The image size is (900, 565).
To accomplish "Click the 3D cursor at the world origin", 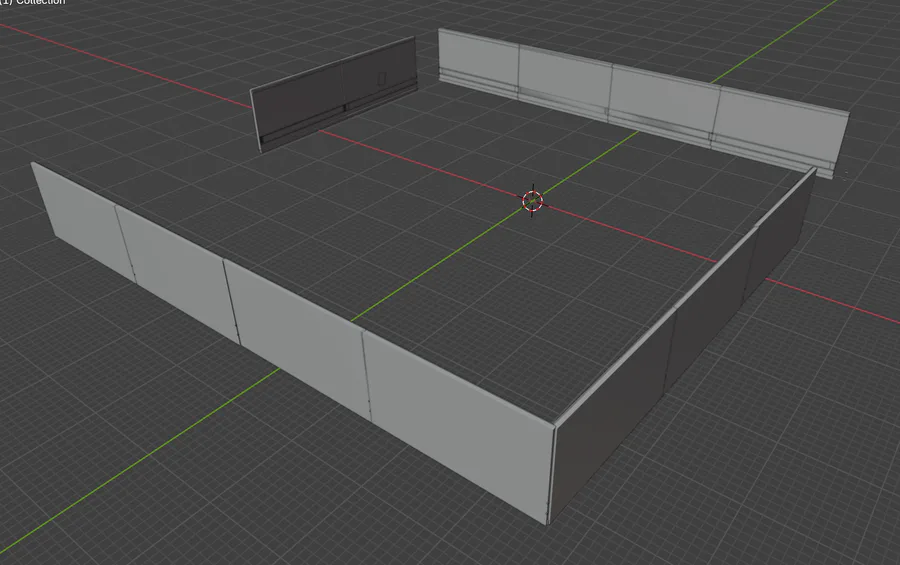I will coord(533,201).
